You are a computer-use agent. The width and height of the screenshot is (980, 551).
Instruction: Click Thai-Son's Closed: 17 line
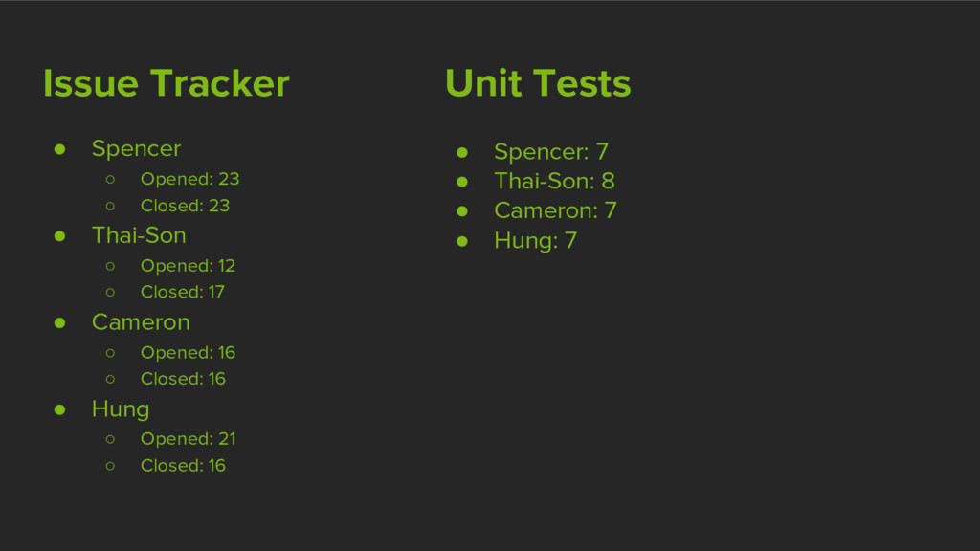tap(183, 292)
